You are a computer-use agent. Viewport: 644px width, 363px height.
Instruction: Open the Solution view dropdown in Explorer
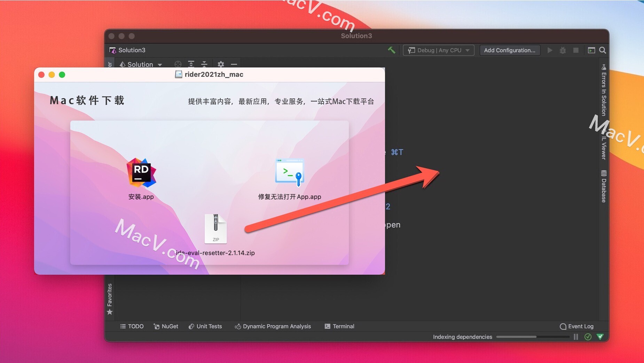141,64
